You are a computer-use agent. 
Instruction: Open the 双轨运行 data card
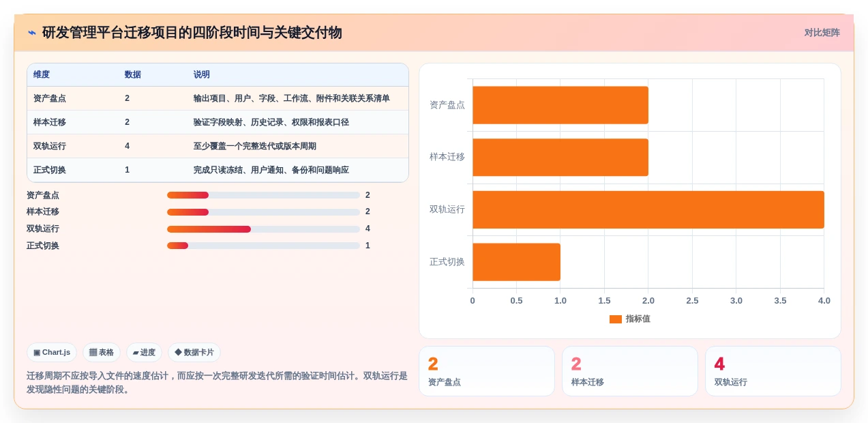[773, 371]
